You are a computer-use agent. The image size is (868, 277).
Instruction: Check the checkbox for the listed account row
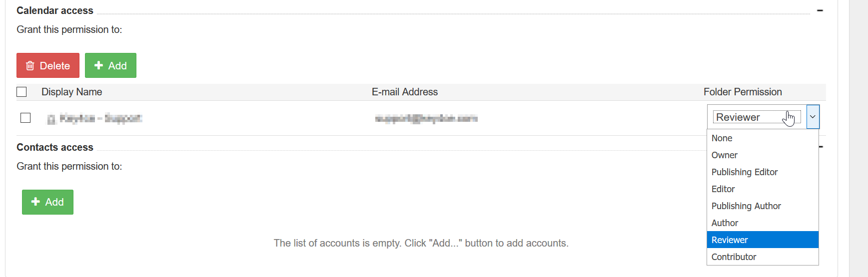coord(25,118)
